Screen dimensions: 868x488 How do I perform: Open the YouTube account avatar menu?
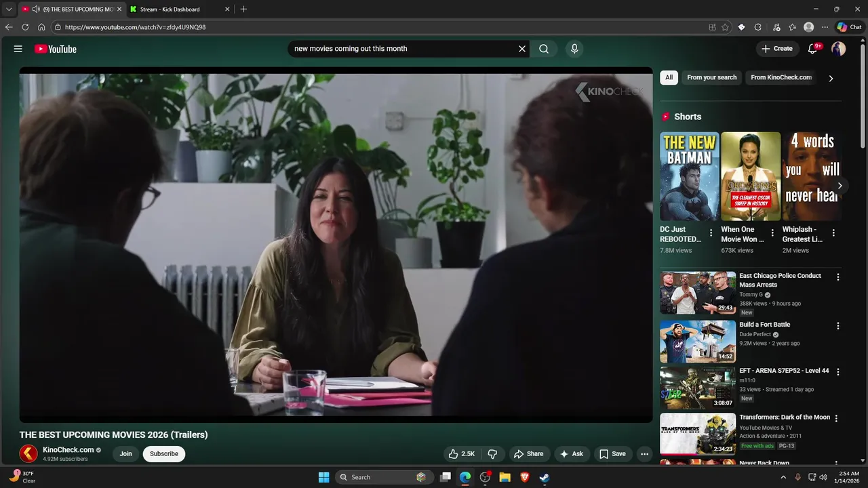[x=839, y=49]
